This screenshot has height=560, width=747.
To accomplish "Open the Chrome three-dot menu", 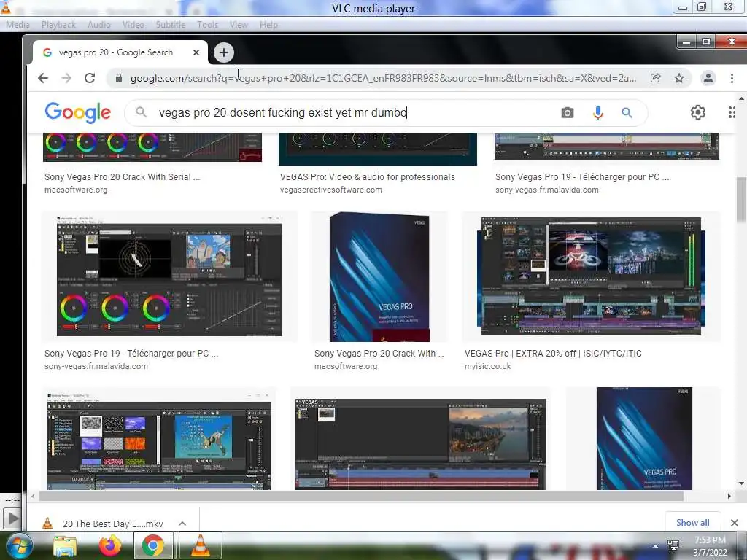I will click(732, 78).
